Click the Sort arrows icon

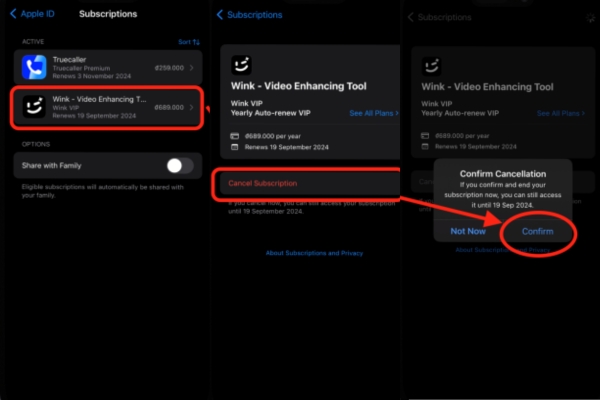pos(197,43)
